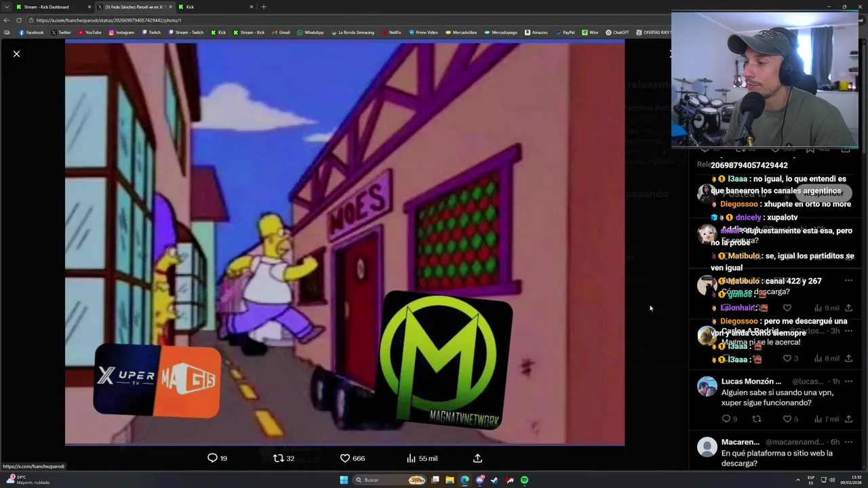This screenshot has width=868, height=488.
Task: Repost the tweet showing 32 reposts
Action: [x=283, y=458]
